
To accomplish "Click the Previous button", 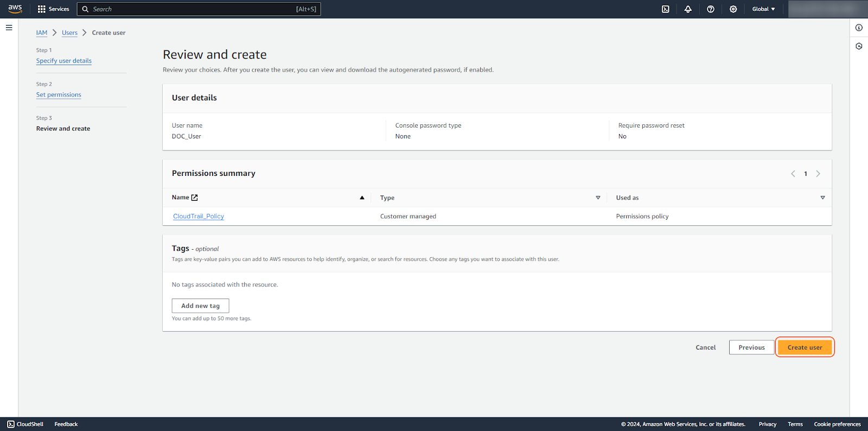I will [x=751, y=347].
